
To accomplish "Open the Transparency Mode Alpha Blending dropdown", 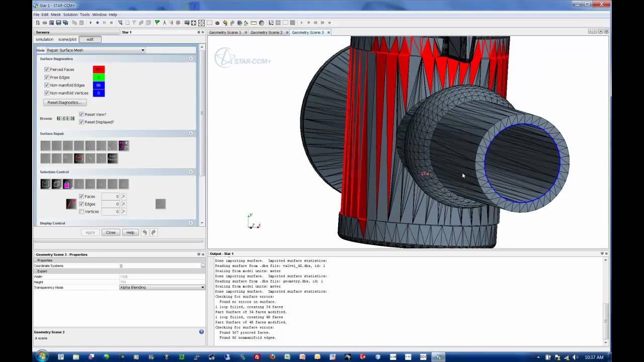I will pos(162,288).
